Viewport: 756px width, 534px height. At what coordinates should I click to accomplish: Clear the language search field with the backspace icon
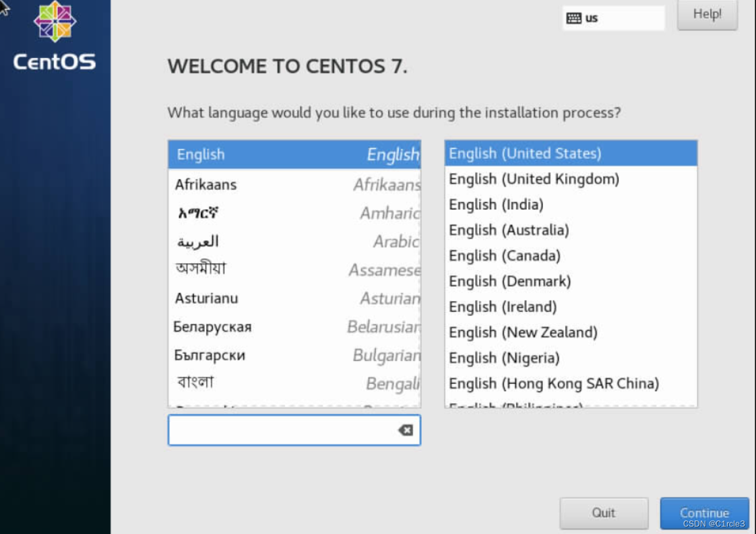click(406, 430)
